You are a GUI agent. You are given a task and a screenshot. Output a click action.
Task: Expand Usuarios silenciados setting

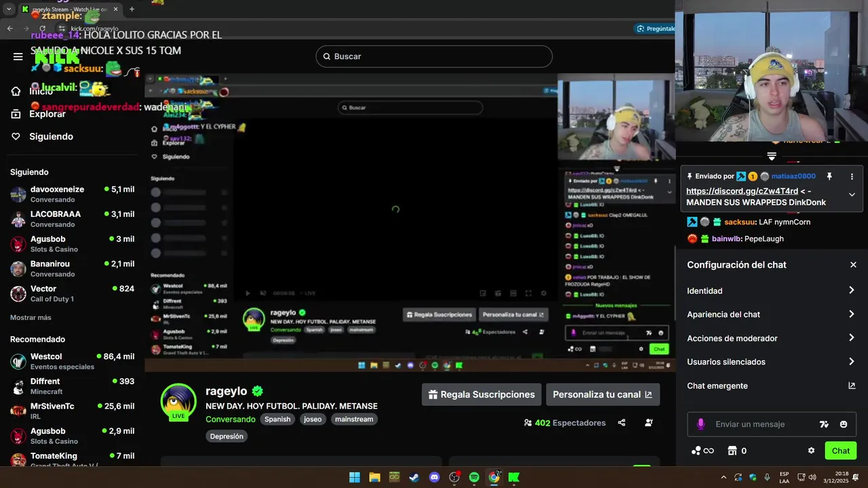coord(772,362)
